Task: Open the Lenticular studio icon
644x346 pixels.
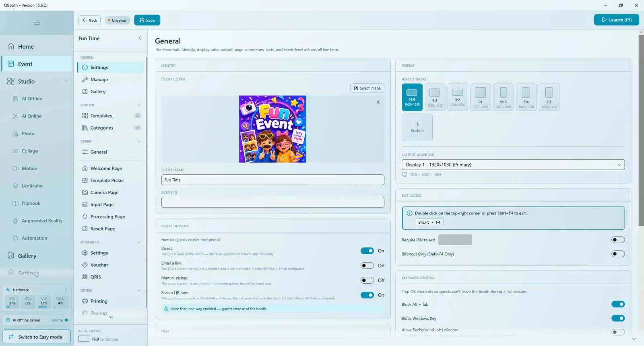Action: click(15, 186)
